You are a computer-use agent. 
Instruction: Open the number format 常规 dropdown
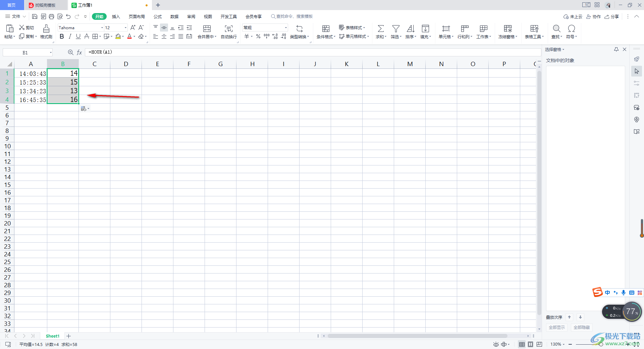[x=286, y=28]
